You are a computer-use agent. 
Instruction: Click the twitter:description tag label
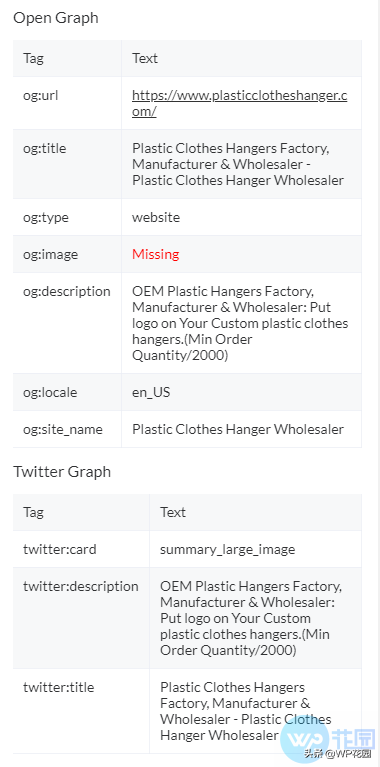coord(81,586)
